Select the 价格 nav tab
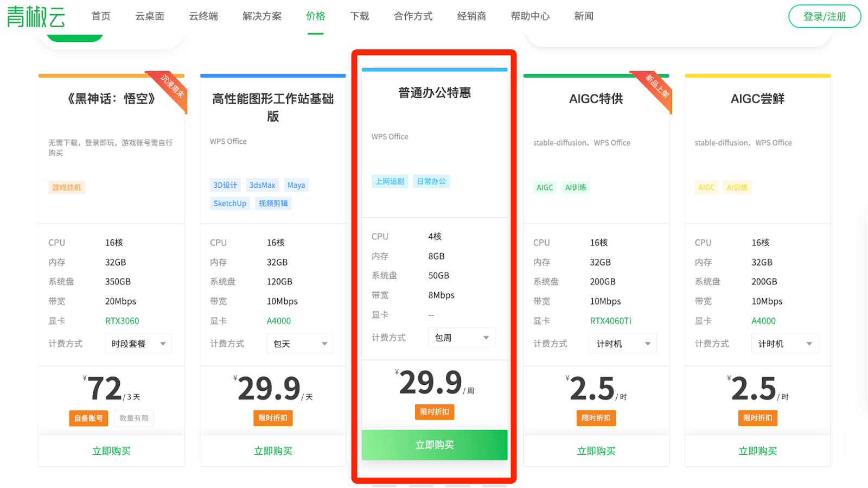This screenshot has width=868, height=488. point(316,16)
